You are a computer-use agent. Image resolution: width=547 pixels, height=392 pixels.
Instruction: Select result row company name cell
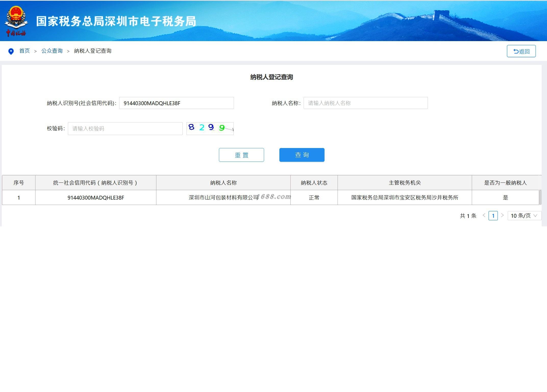[223, 198]
